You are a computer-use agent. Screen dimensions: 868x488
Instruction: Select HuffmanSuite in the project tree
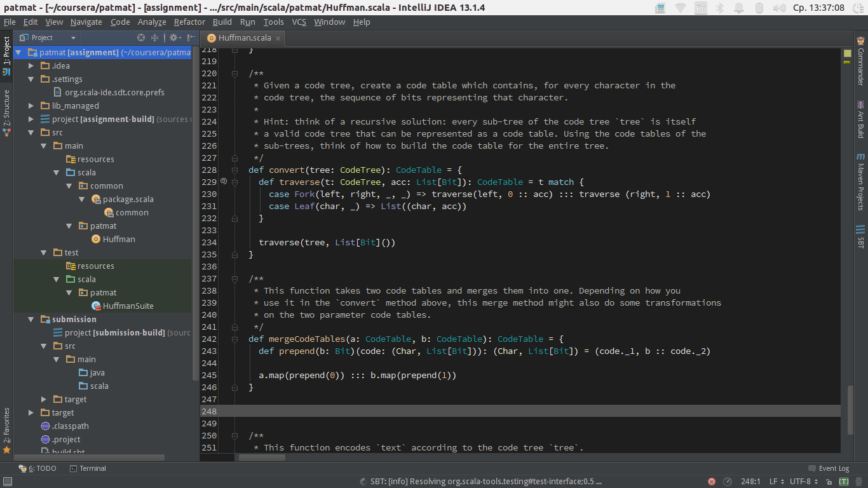128,306
